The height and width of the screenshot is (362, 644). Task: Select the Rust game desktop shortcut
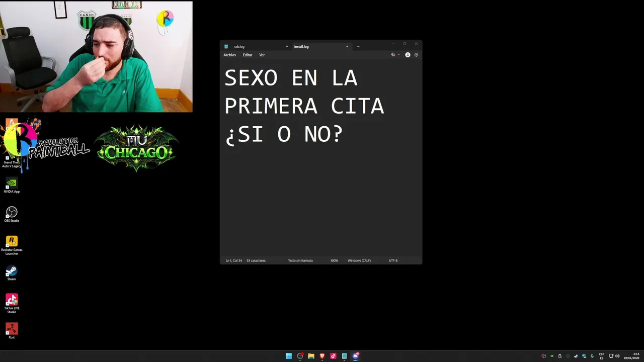click(12, 331)
